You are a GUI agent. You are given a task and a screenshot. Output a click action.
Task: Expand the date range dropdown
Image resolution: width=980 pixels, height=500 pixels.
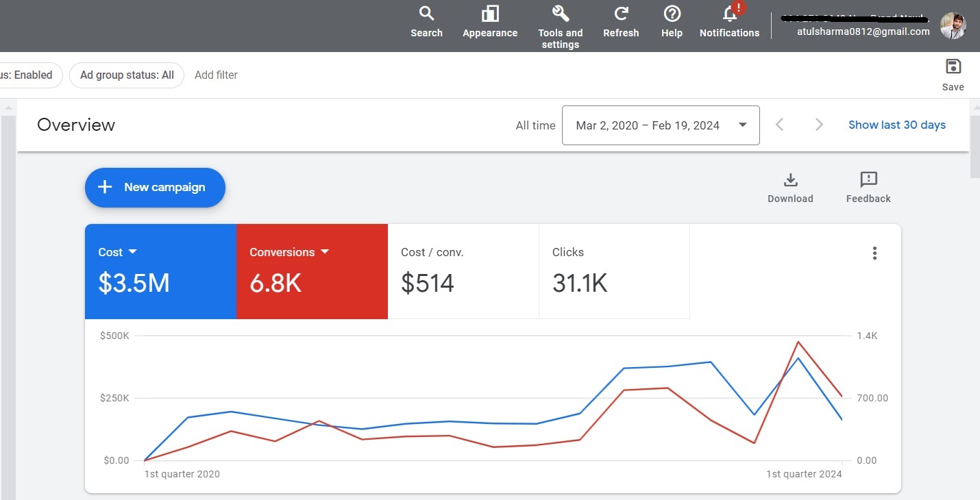tap(742, 125)
